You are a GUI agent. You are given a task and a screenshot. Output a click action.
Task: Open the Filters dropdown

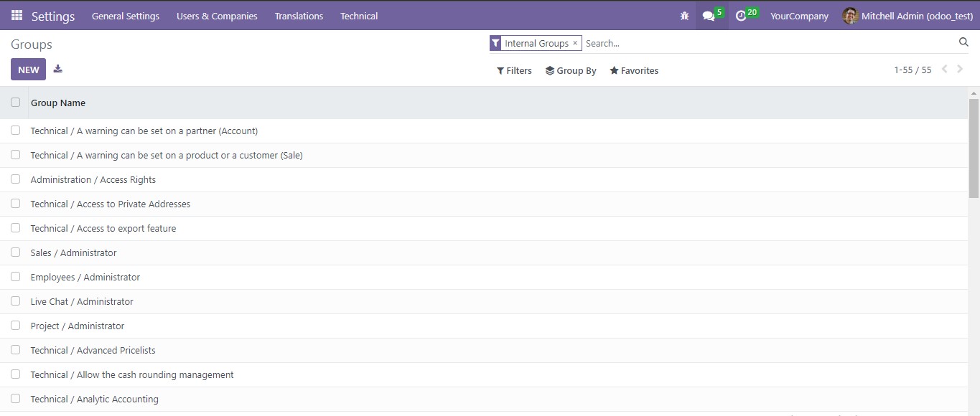click(514, 70)
